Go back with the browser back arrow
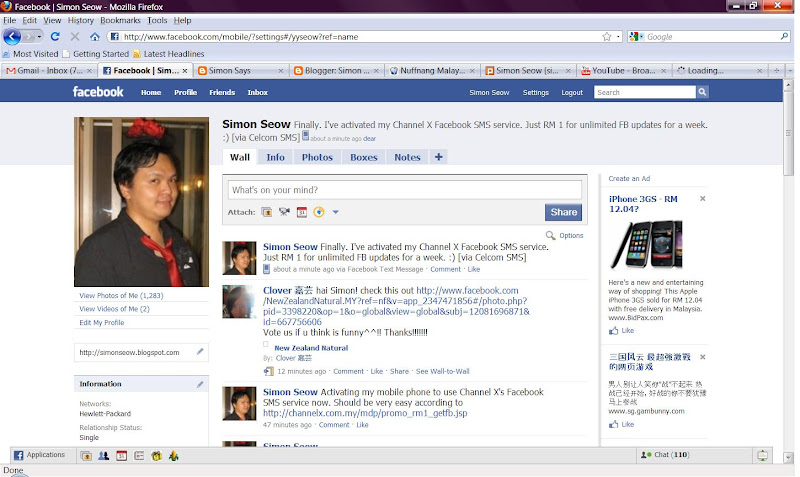This screenshot has width=800, height=477. pyautogui.click(x=12, y=37)
